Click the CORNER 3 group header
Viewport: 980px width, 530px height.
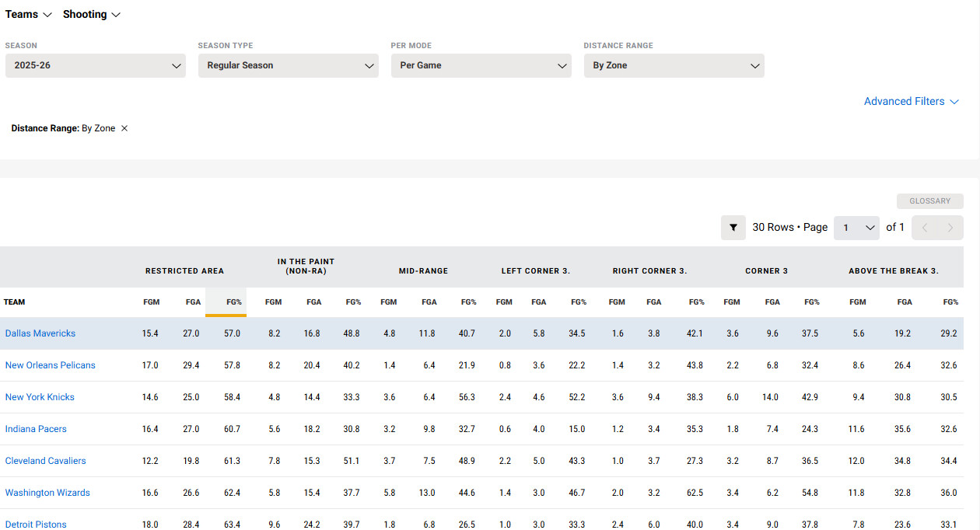click(766, 271)
